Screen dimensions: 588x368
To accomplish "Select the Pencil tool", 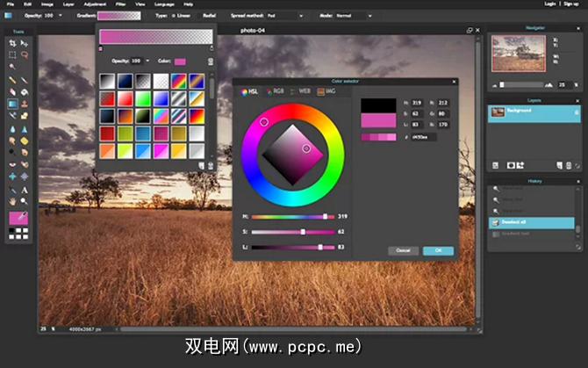I will click(12, 80).
